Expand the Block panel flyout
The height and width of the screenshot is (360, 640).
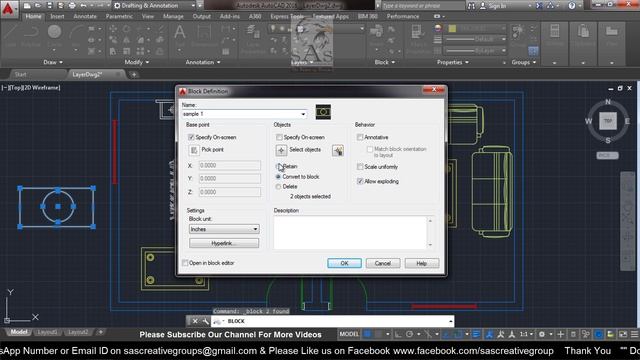click(385, 62)
